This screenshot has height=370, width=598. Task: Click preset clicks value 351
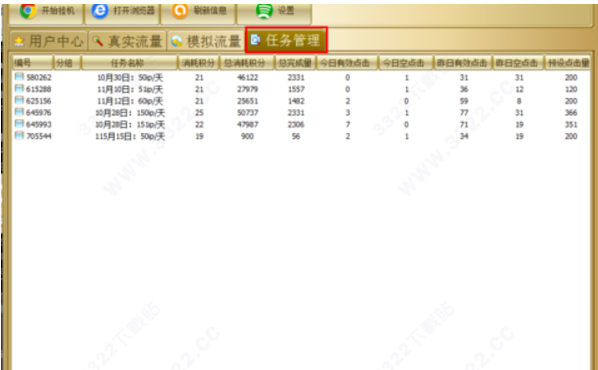point(571,125)
